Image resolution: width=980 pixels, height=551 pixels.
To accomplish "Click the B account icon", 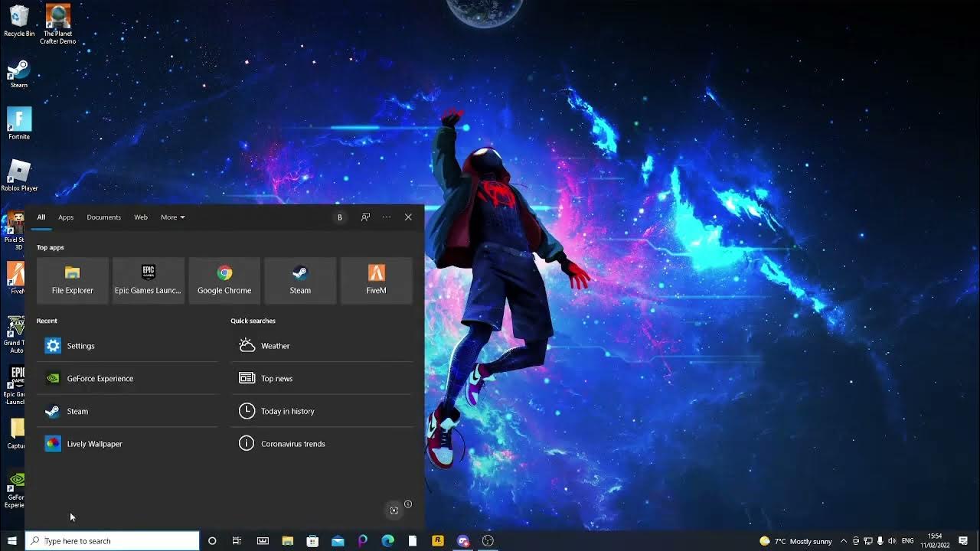I will click(340, 217).
